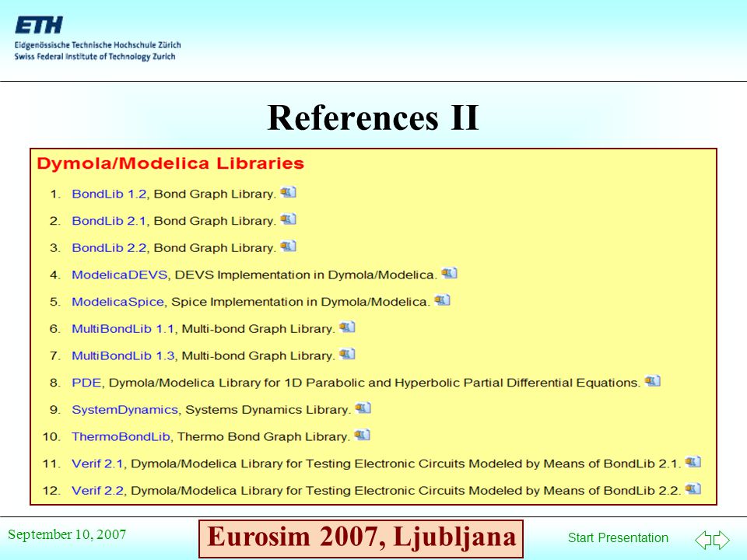Open the document icon after the PDE library entry
Viewport: 747px width, 560px height.
pyautogui.click(x=653, y=381)
